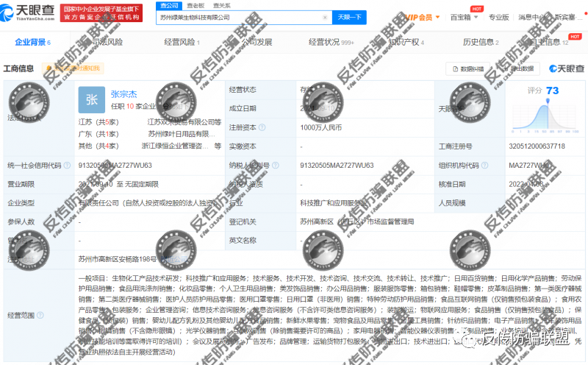The width and height of the screenshot is (588, 365).
Task: Click the help icon beside 纳税人识别号
Action: pyautogui.click(x=275, y=166)
